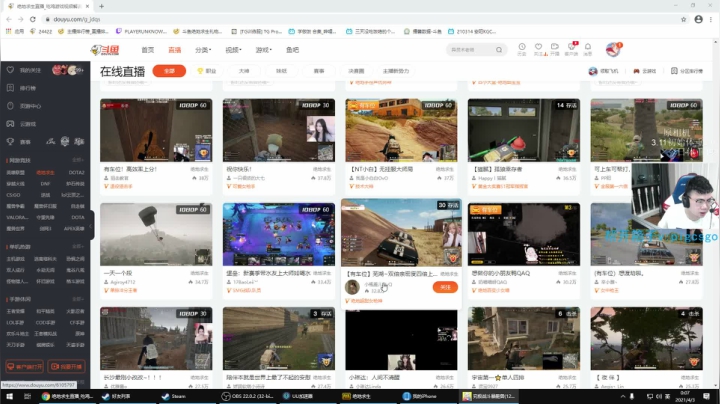Open 云游戏 gamepad icon in sidebar

11,123
